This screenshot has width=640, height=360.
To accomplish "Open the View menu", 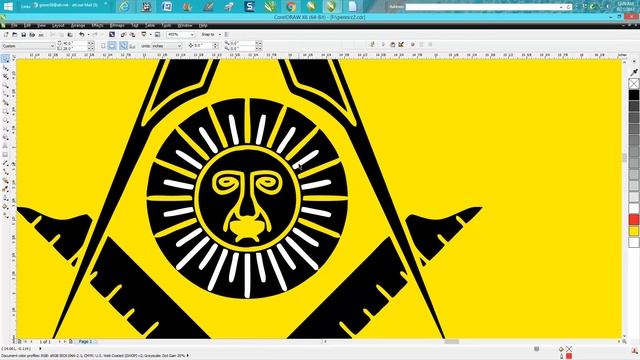I will [x=41, y=26].
